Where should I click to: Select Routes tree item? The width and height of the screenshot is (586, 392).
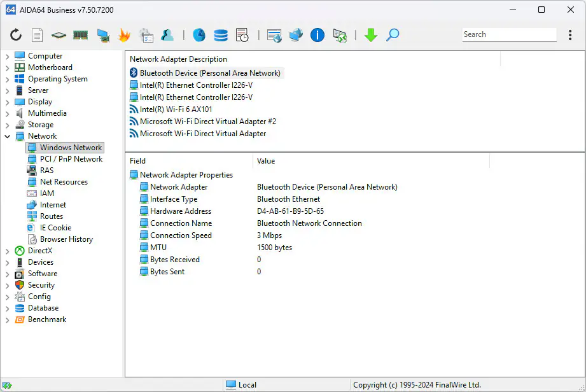pos(45,216)
